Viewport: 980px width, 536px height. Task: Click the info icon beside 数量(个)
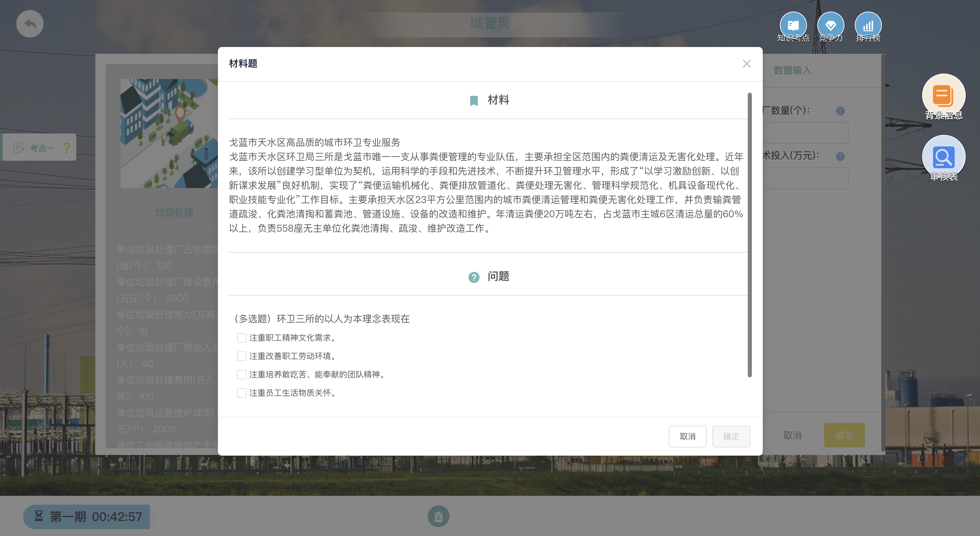click(840, 111)
